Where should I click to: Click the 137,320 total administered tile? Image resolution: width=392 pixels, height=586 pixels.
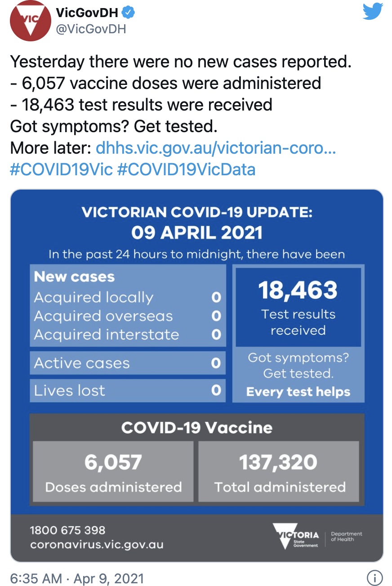click(279, 471)
